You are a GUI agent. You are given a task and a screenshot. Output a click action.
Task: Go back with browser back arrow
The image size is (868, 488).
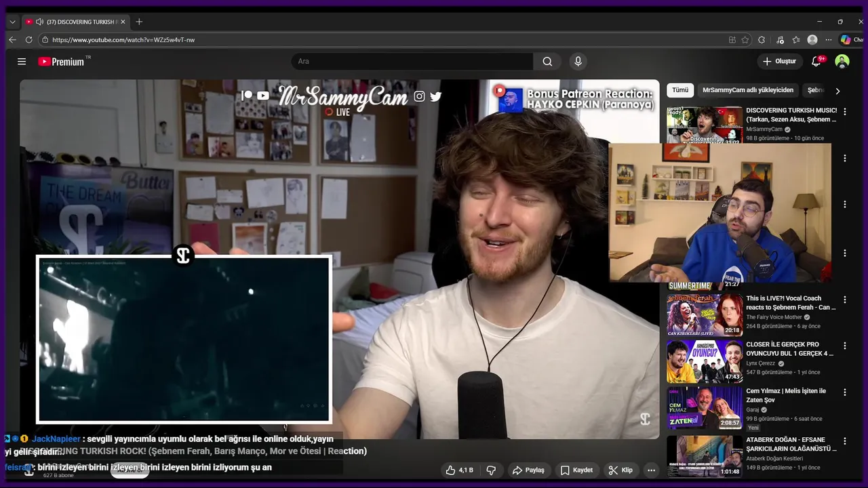[x=12, y=40]
